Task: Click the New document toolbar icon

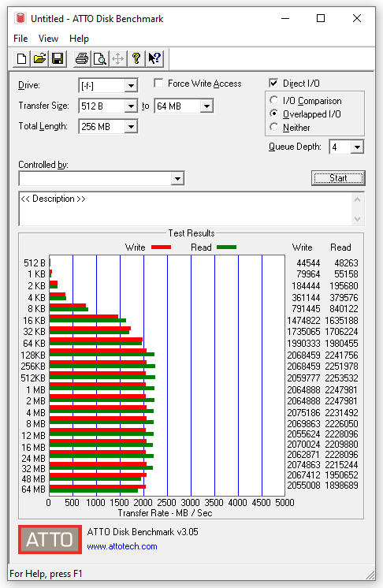Action: click(21, 59)
